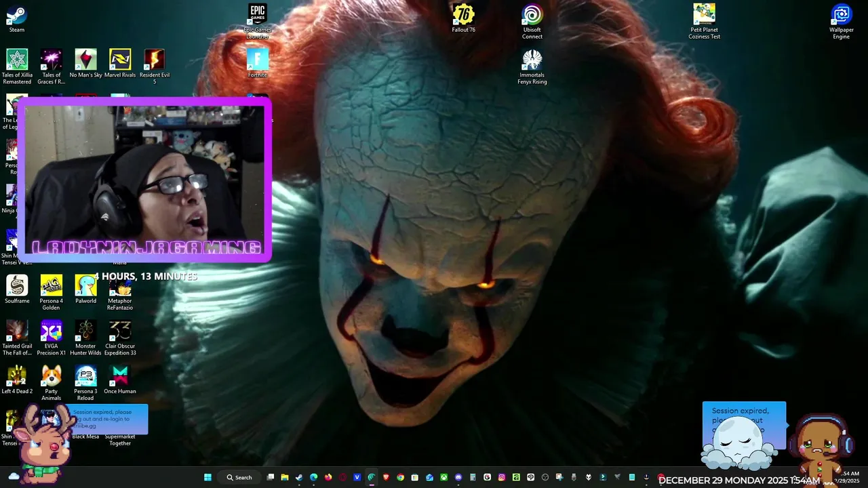Open the Windows Start menu
This screenshot has height=488, width=868.
pyautogui.click(x=208, y=477)
